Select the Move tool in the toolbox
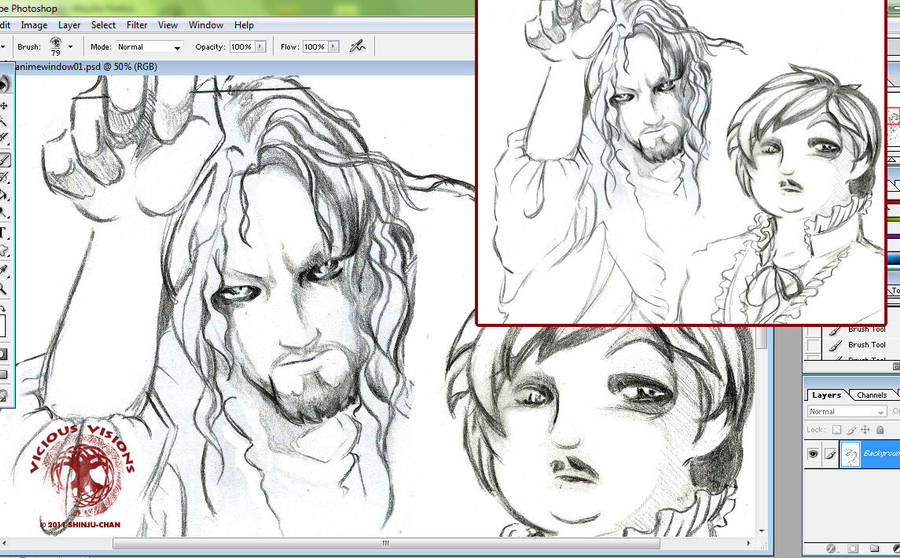The image size is (900, 558). tap(4, 106)
